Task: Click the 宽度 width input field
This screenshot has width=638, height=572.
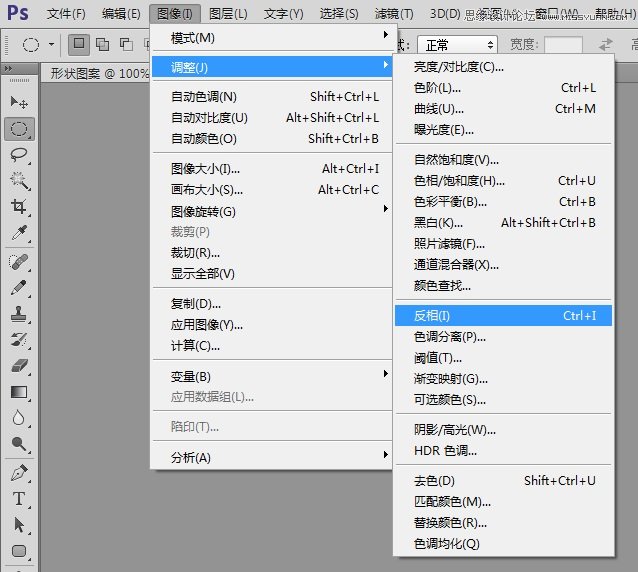Action: 563,45
